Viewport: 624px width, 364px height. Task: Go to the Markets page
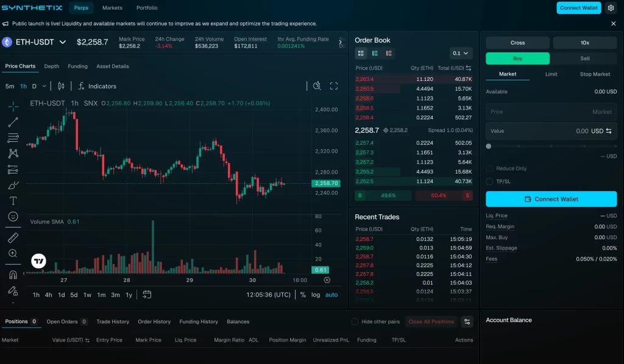pos(112,8)
